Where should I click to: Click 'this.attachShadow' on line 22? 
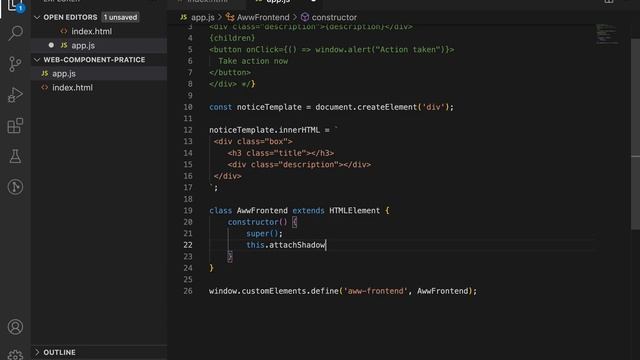(x=286, y=245)
